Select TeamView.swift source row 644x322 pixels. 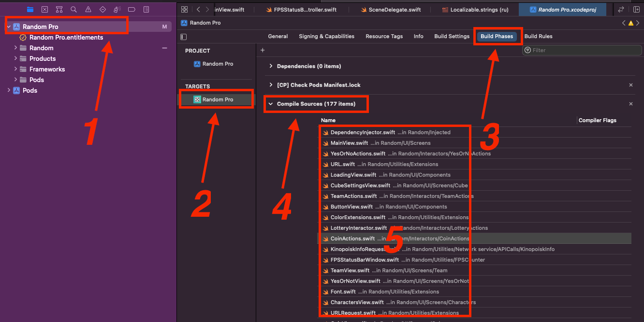pyautogui.click(x=474, y=270)
